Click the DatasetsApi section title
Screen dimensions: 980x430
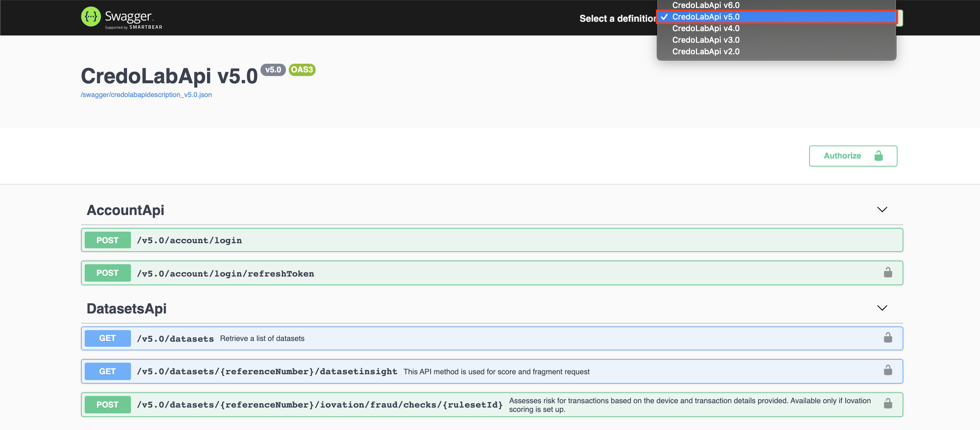pos(127,309)
